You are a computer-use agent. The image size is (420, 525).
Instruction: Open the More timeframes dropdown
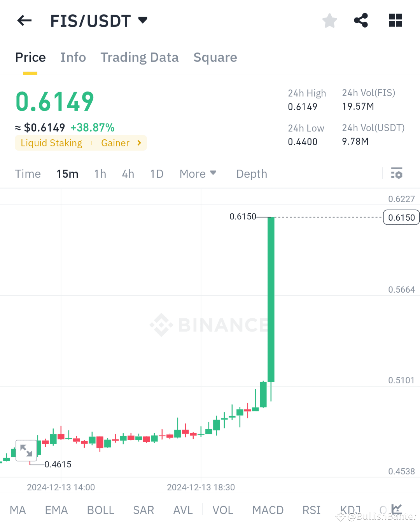pyautogui.click(x=198, y=174)
